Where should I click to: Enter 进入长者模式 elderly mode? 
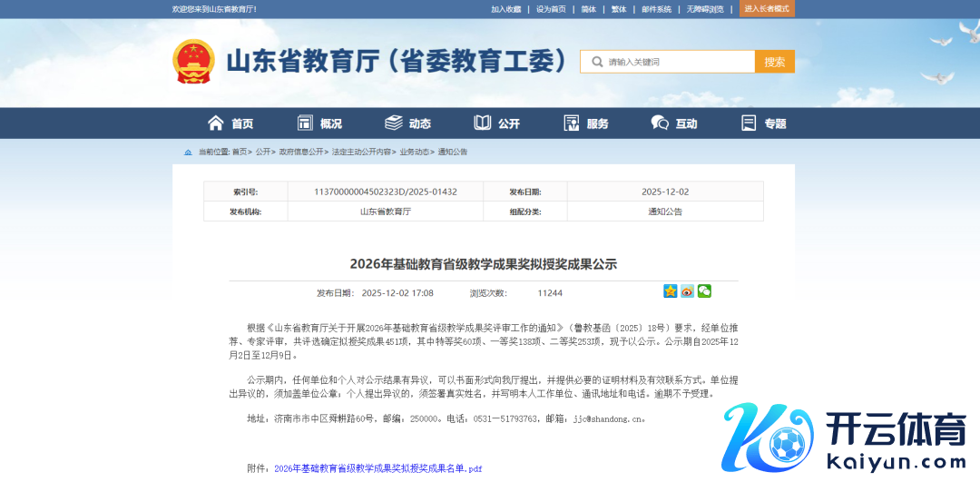click(767, 8)
